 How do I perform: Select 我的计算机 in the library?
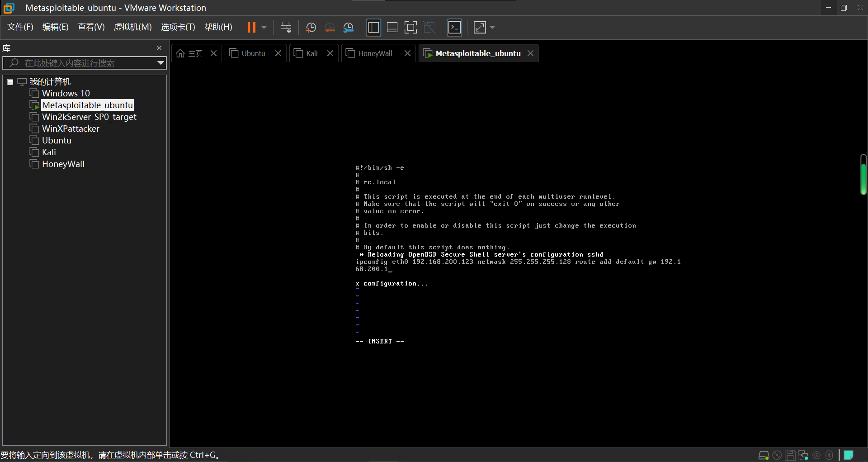coord(50,82)
